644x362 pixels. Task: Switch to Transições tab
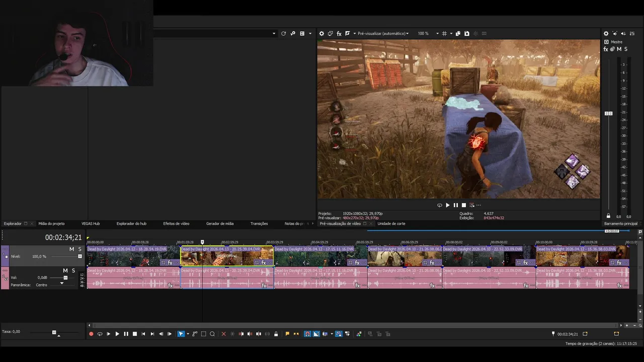click(x=259, y=224)
